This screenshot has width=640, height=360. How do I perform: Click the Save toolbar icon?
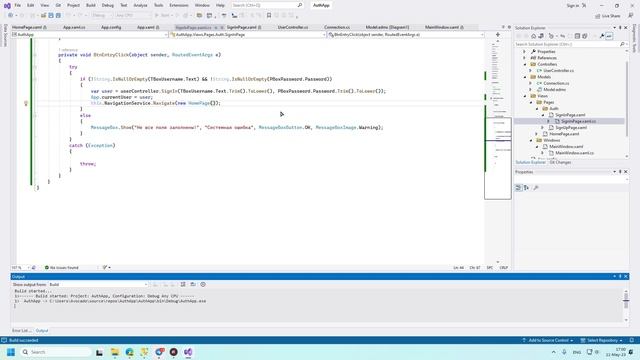51,16
